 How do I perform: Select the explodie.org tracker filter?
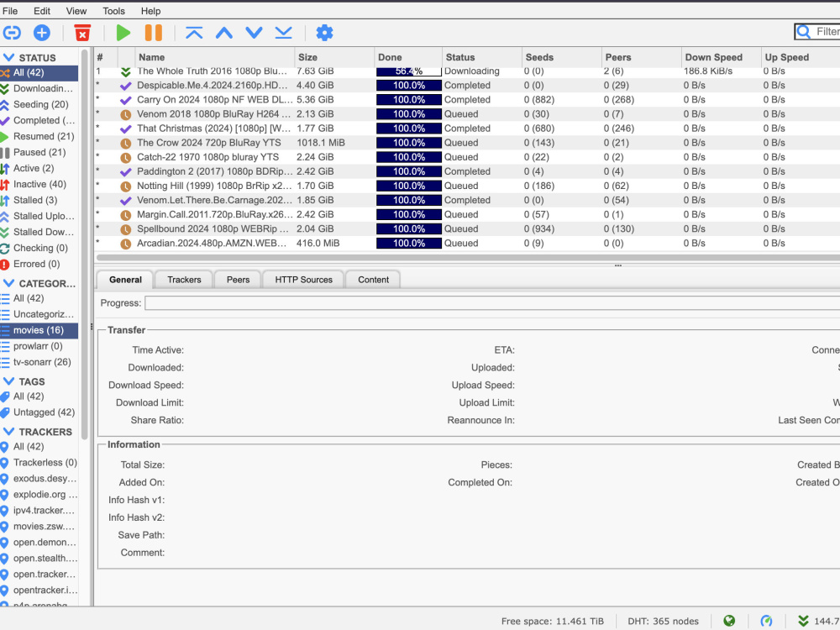click(39, 495)
